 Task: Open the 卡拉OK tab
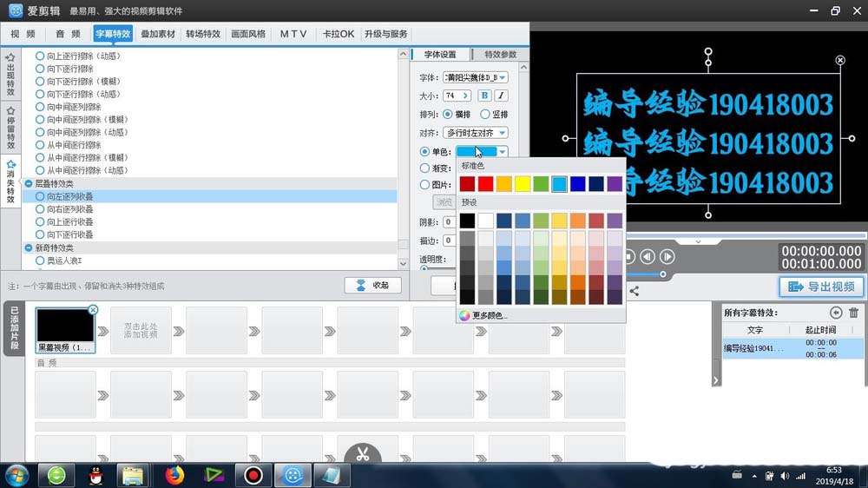tap(339, 34)
